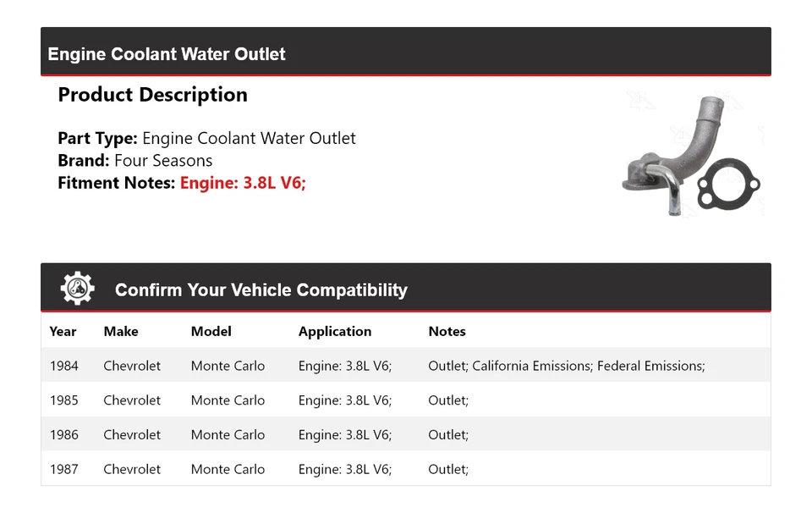812x513 pixels.
Task: Select the 1985 year cell
Action: 63,400
